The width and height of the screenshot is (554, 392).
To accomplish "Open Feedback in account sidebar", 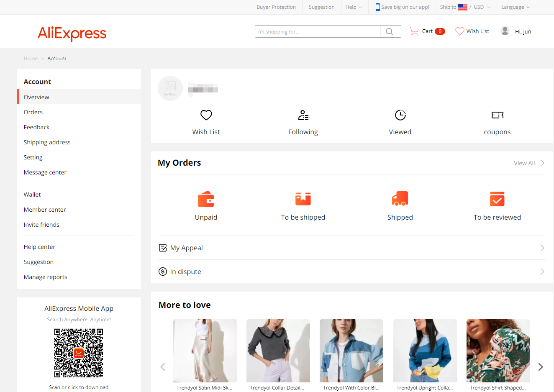I will click(36, 127).
